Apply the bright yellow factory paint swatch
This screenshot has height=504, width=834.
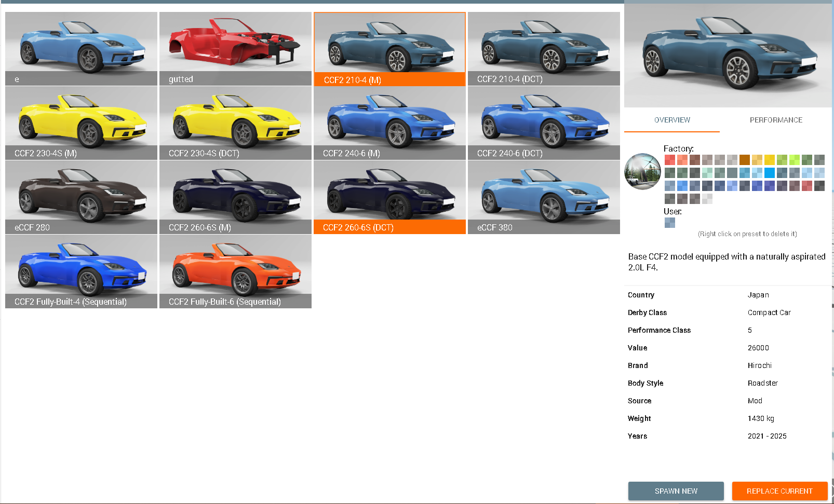point(770,160)
